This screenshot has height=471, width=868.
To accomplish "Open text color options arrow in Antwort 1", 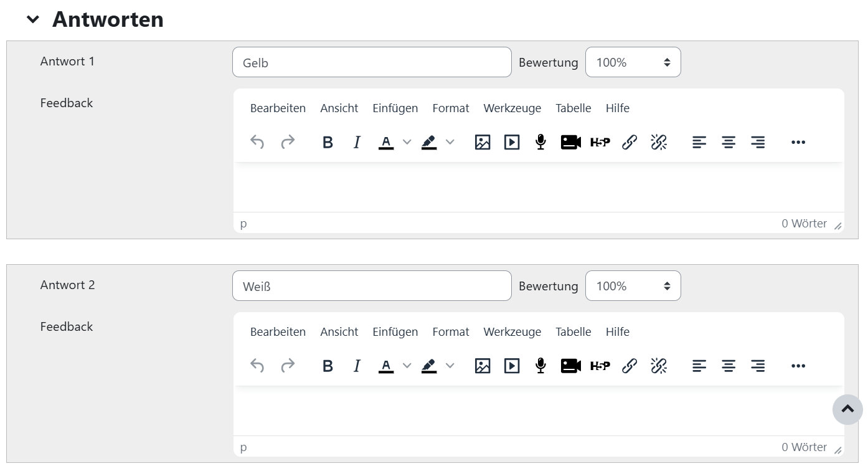I will 407,142.
